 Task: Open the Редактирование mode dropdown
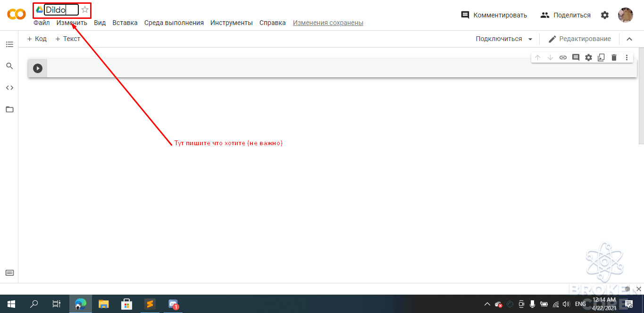coord(579,39)
